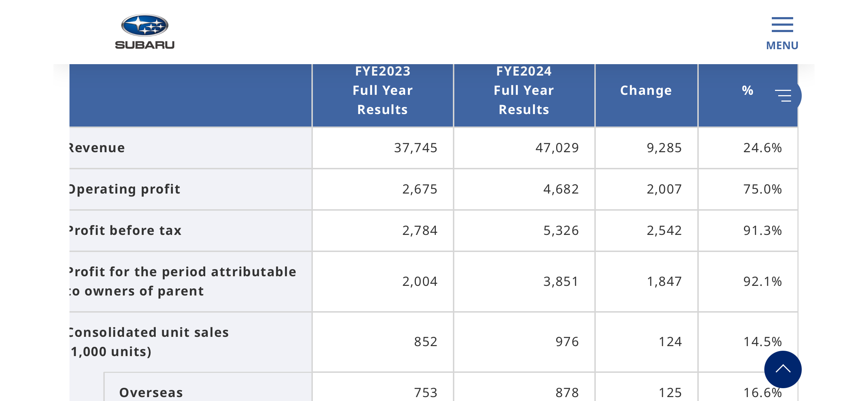Click the FYE2024 revenue value 47,029
The width and height of the screenshot is (868, 401).
coord(557,148)
